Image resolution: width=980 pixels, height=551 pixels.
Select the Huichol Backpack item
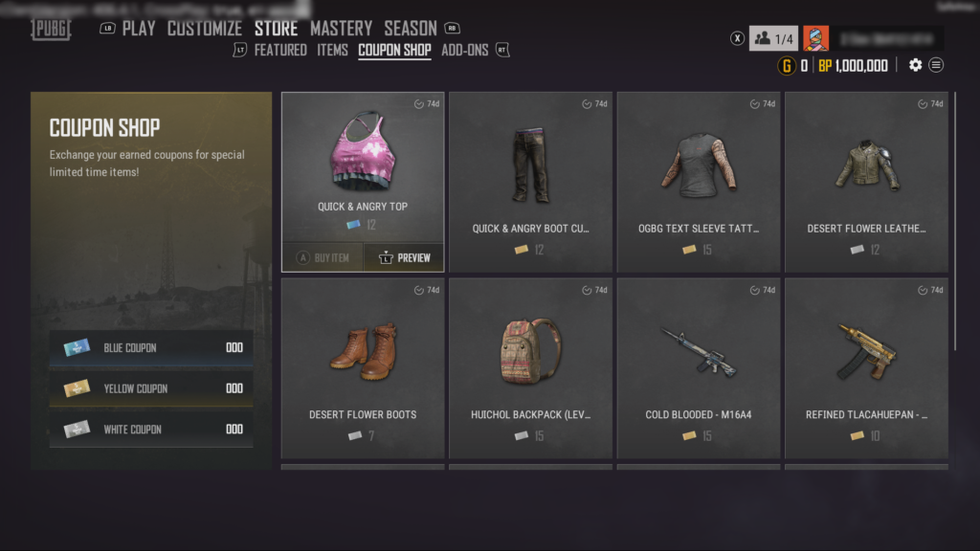(x=530, y=368)
